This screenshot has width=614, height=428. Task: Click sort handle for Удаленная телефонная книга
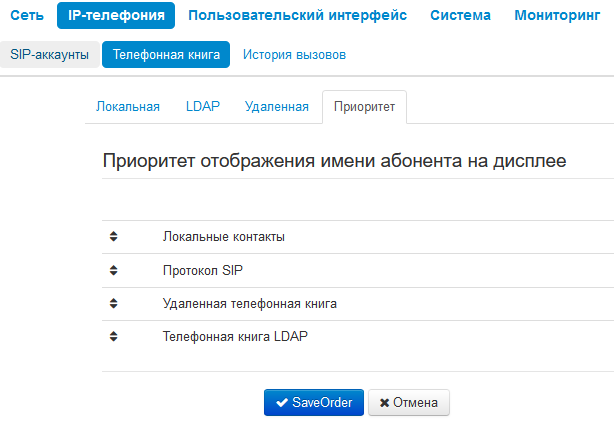tap(113, 303)
